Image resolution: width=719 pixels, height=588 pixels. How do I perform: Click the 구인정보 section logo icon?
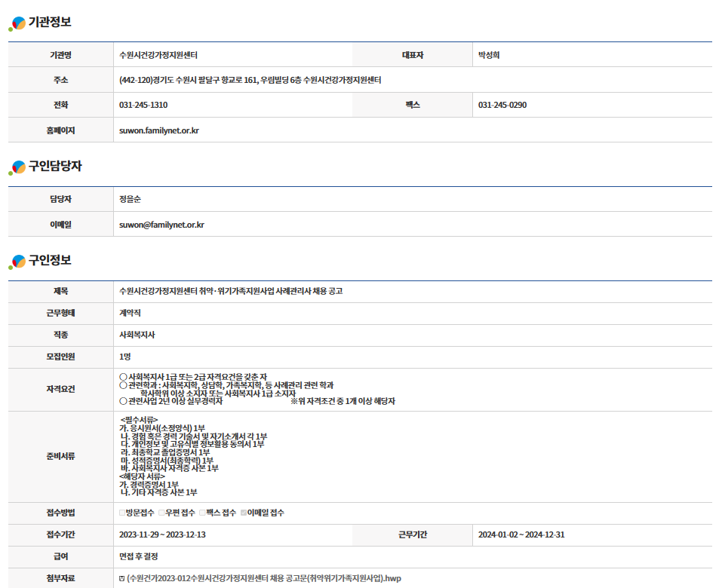tap(17, 262)
